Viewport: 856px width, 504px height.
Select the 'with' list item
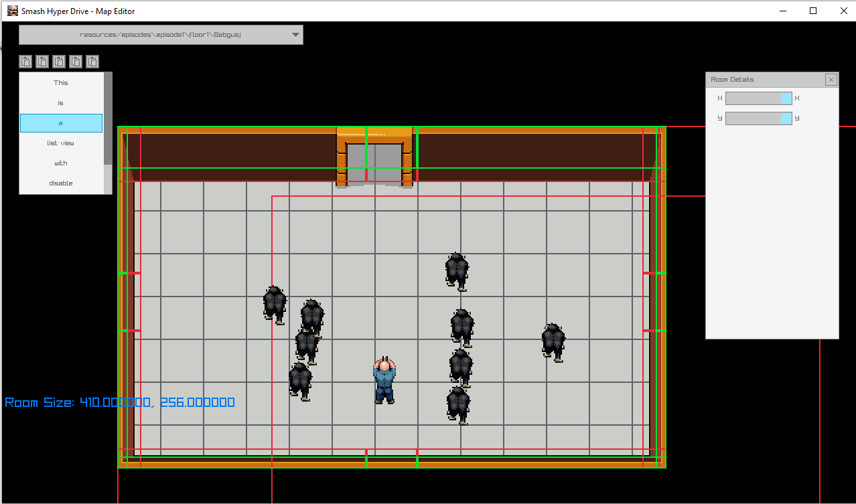61,163
